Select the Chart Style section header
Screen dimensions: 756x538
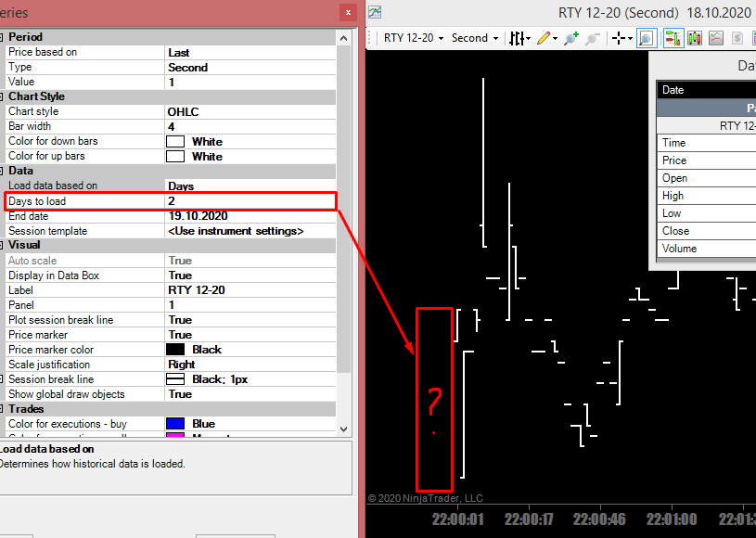(168, 96)
